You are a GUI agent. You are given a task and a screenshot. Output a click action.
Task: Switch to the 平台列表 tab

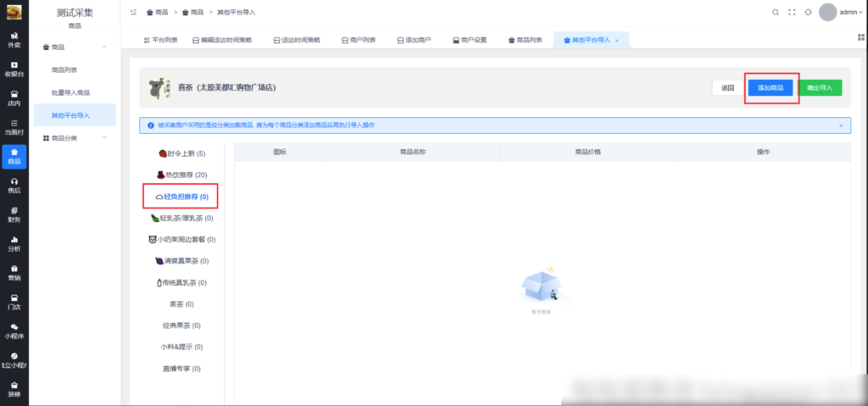point(161,41)
